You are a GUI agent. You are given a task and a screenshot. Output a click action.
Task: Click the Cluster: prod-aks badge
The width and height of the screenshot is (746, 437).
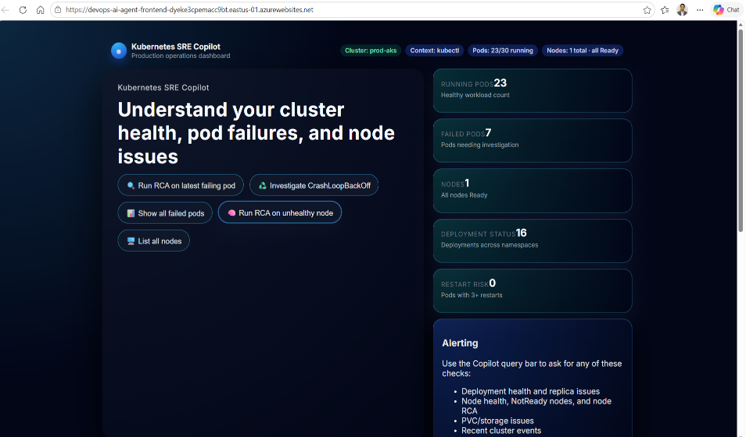click(x=371, y=50)
